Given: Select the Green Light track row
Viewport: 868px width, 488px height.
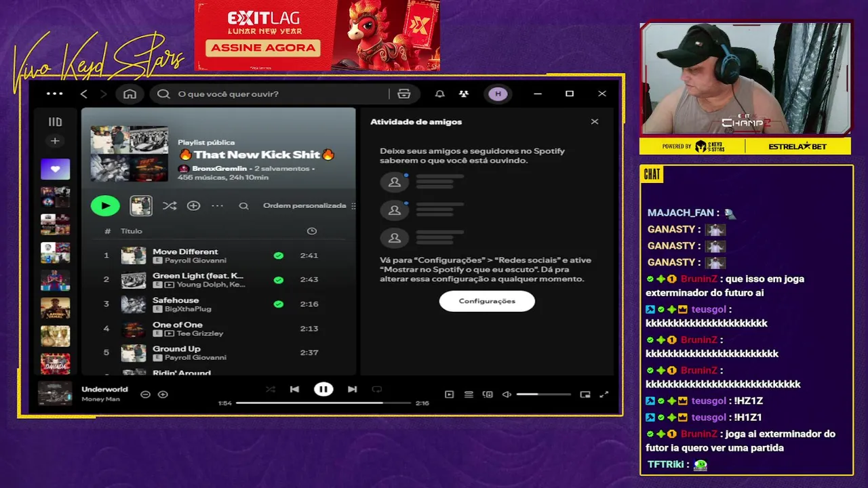Looking at the screenshot, I should (217, 280).
